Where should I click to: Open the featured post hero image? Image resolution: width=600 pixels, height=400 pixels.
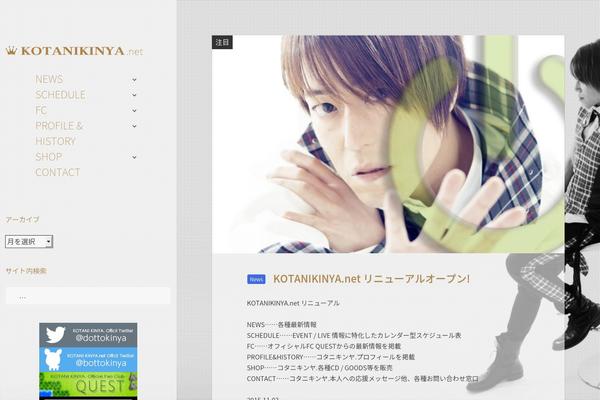[x=388, y=144]
